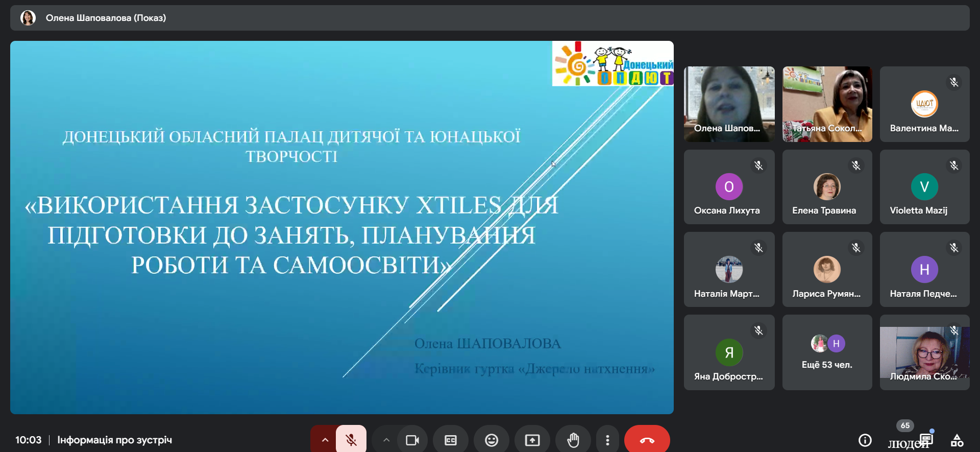Open the three-dots more options menu
Image resolution: width=980 pixels, height=452 pixels.
point(607,440)
